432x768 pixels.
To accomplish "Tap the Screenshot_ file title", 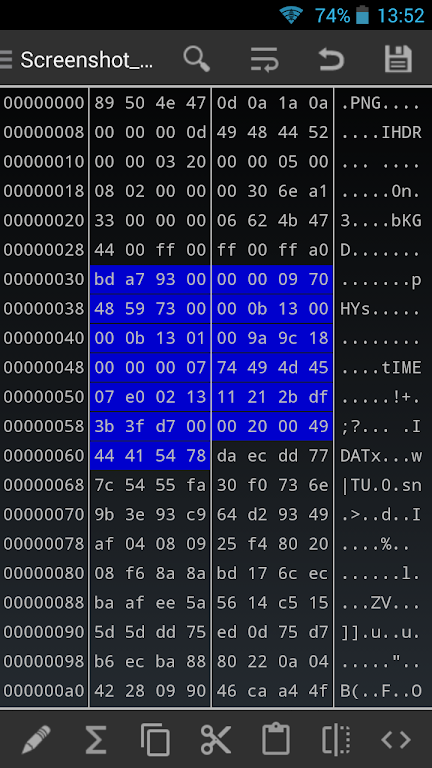I will point(87,61).
